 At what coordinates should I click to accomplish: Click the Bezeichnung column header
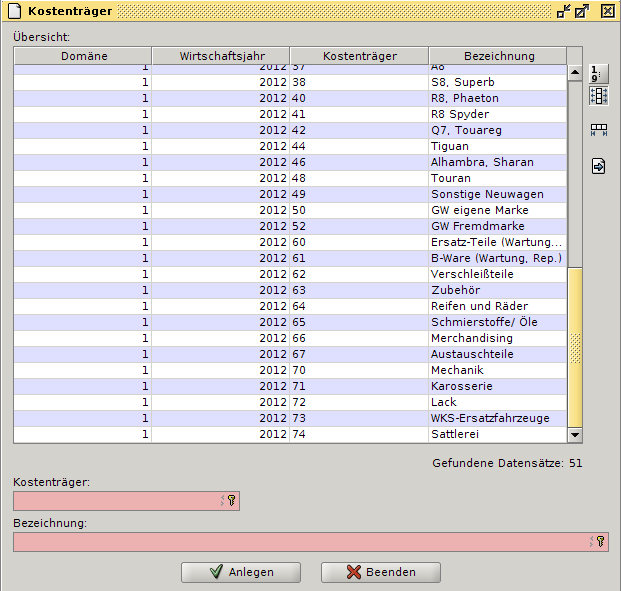pyautogui.click(x=498, y=56)
